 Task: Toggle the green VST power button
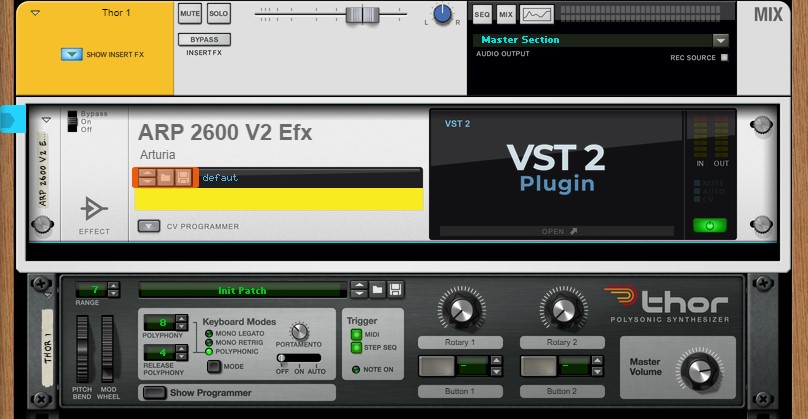tap(710, 225)
